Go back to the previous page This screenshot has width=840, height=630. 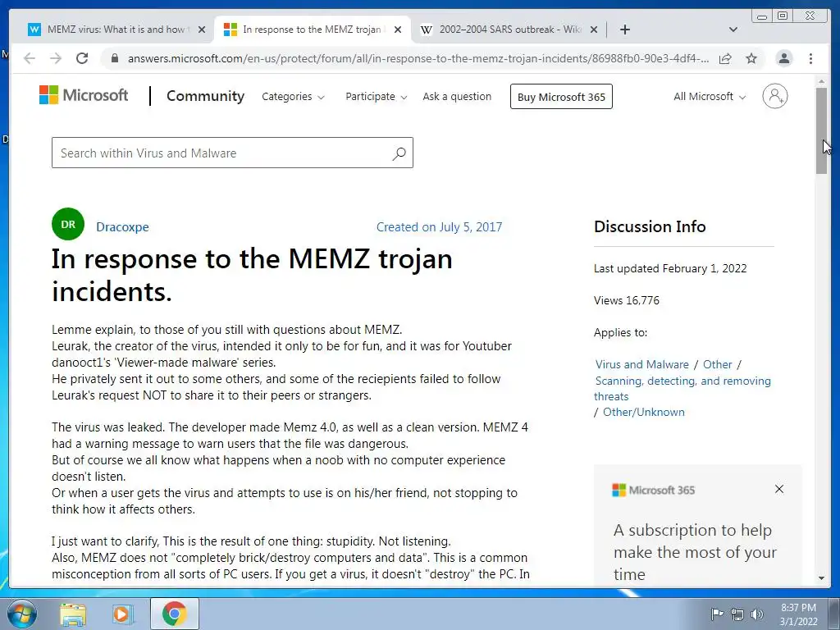[30, 58]
